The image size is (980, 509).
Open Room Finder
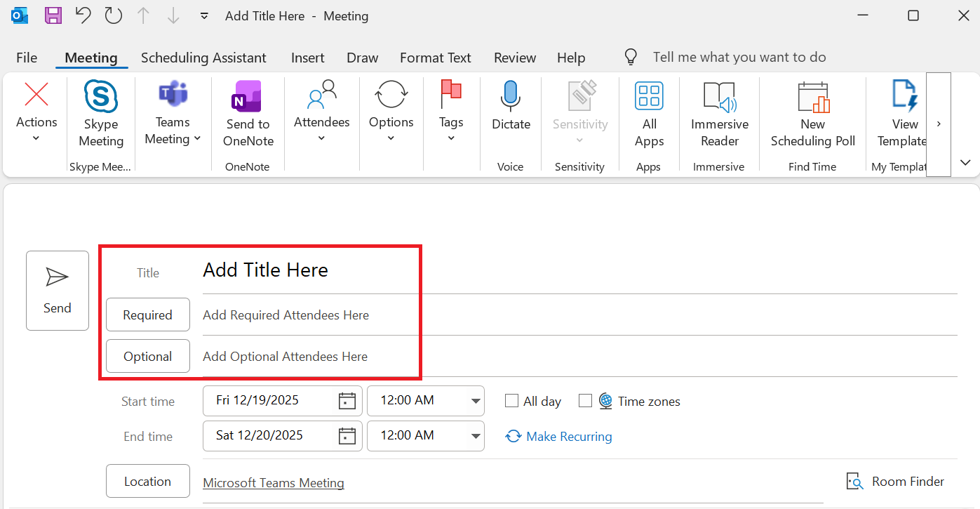click(896, 482)
